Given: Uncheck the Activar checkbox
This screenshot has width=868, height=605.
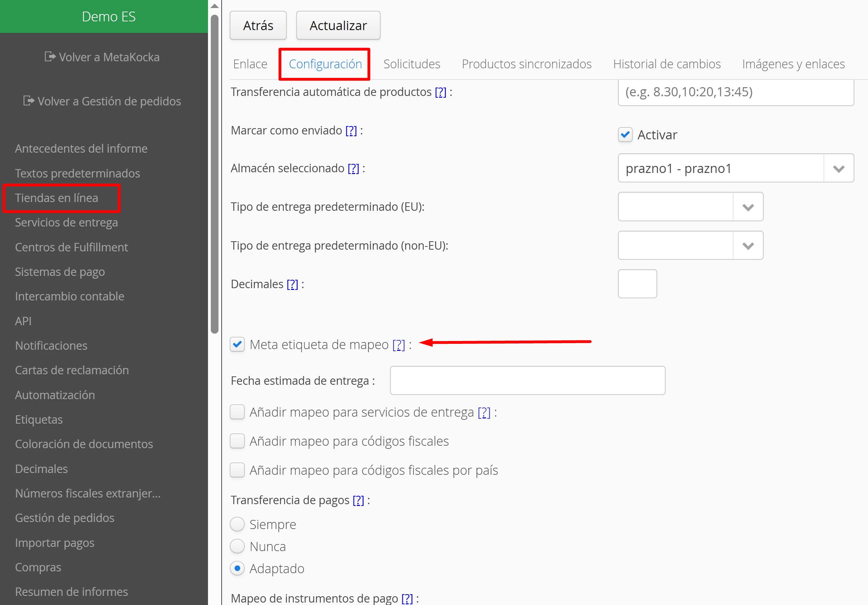Looking at the screenshot, I should (x=625, y=134).
